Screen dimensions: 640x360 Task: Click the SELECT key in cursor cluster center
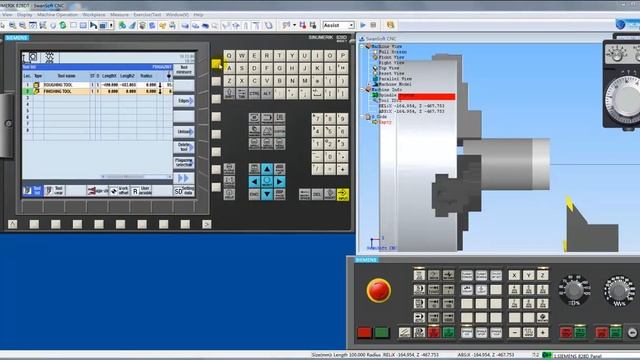tap(267, 182)
